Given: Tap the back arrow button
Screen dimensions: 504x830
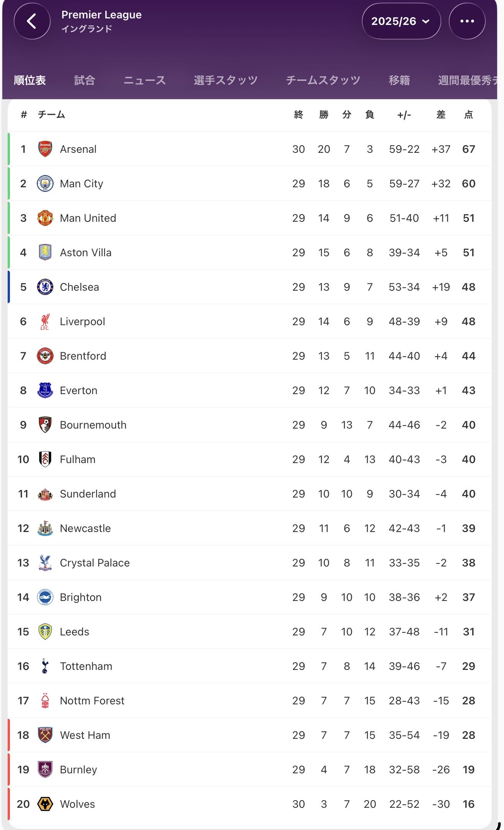Looking at the screenshot, I should [x=32, y=21].
